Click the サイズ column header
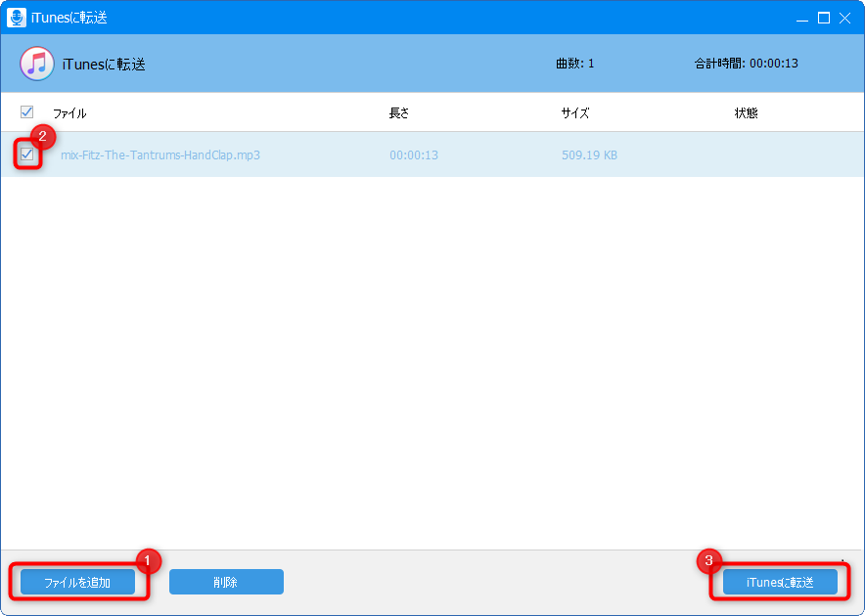The width and height of the screenshot is (865, 616). point(575,113)
